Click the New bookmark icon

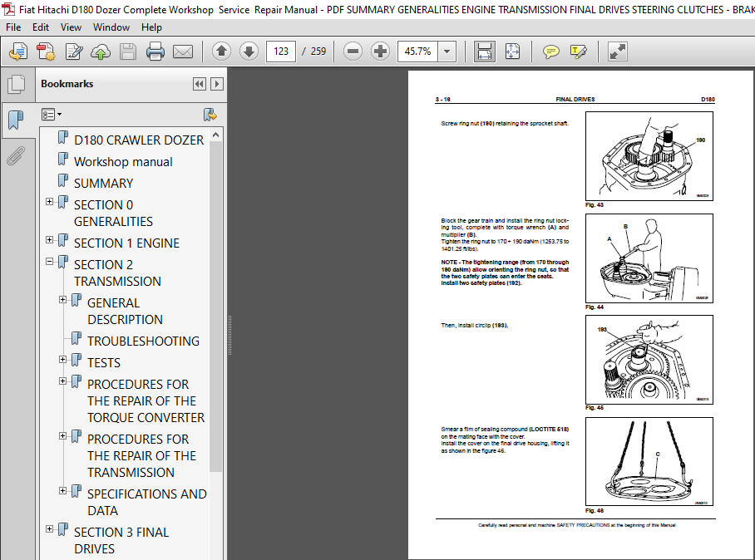[x=210, y=115]
